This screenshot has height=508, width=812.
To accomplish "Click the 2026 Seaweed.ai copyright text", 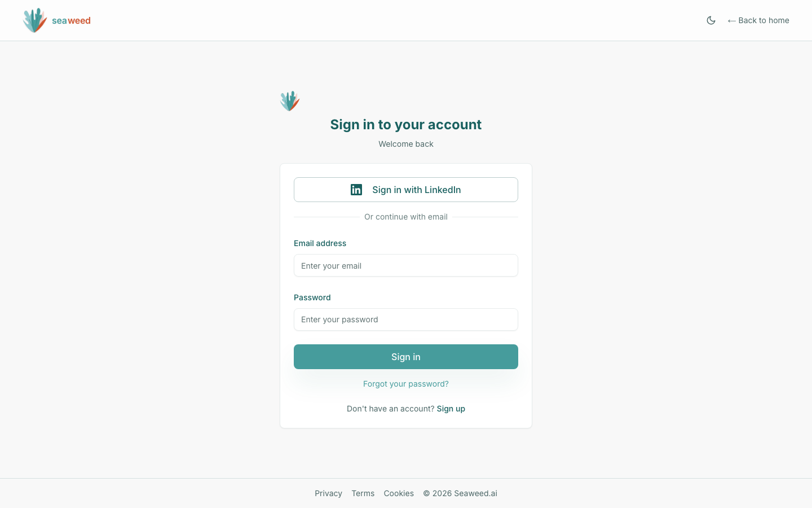I will pos(460,493).
